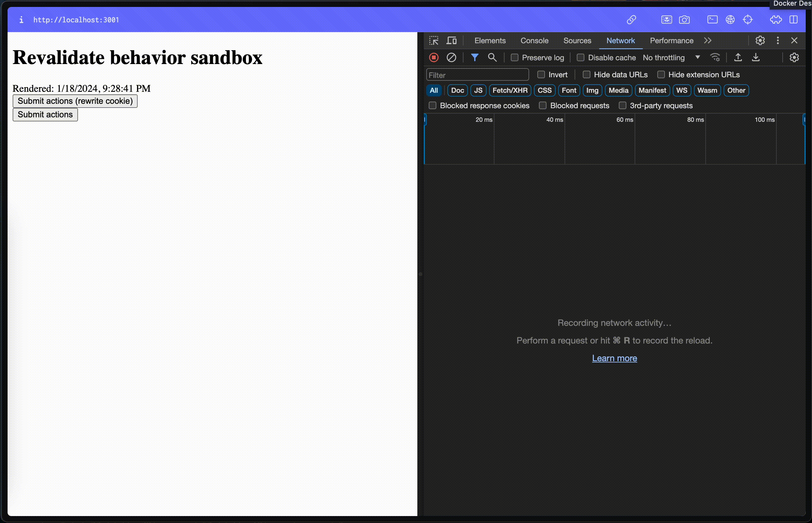The image size is (812, 523).
Task: Open DevTools settings gear
Action: 760,40
